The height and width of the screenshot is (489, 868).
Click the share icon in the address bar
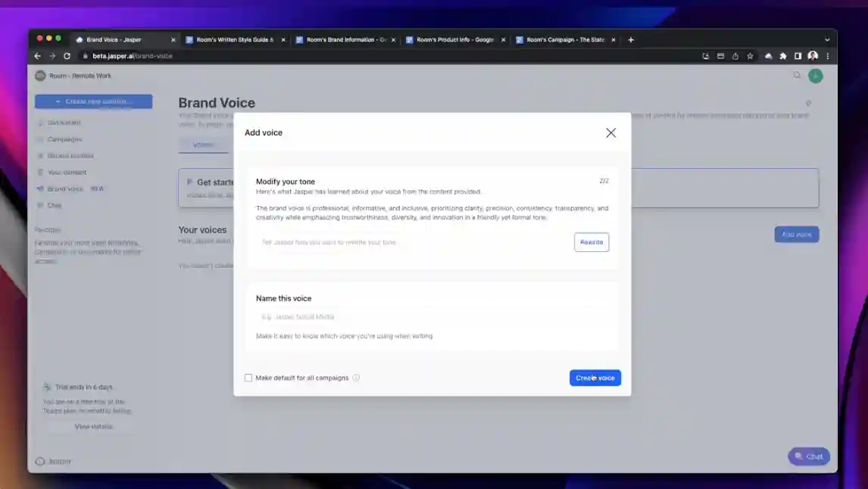(x=735, y=56)
